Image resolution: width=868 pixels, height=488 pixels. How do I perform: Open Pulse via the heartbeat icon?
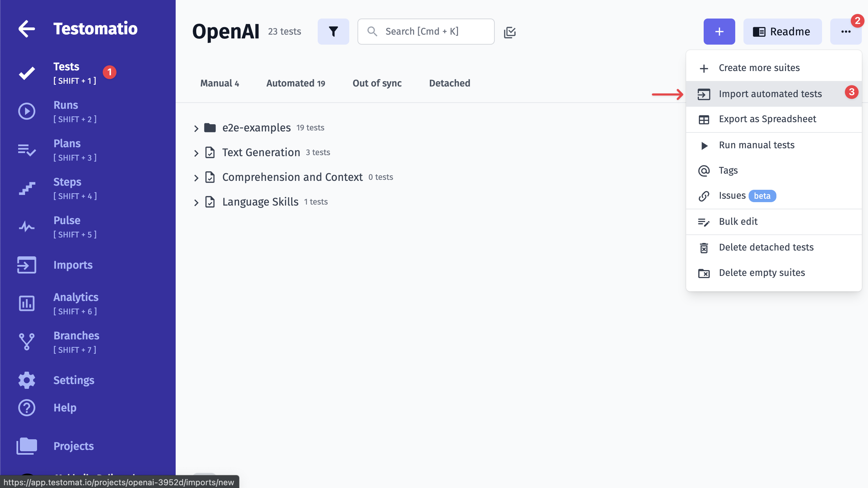pos(26,226)
